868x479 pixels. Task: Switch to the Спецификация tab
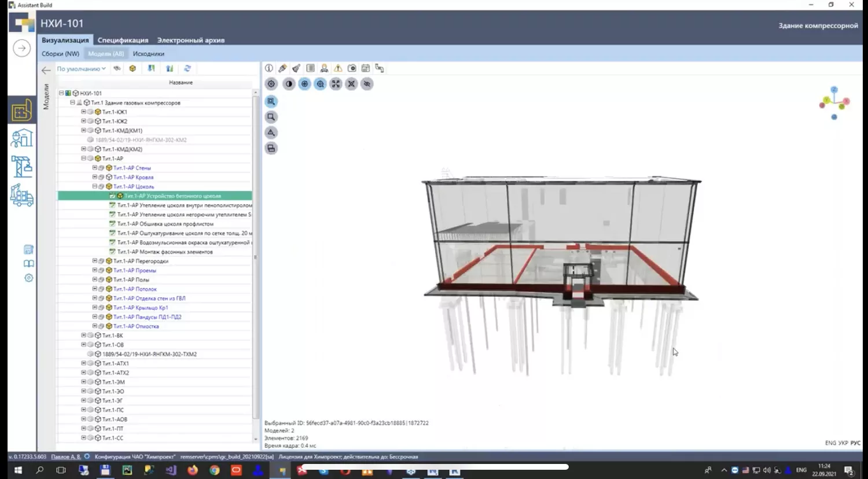point(123,40)
